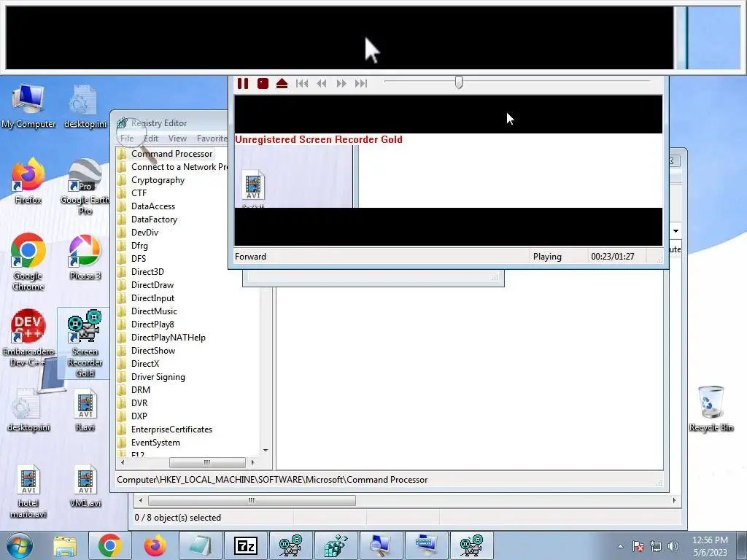Image resolution: width=747 pixels, height=560 pixels.
Task: Open the My Computer desktop icon
Action: 28,106
